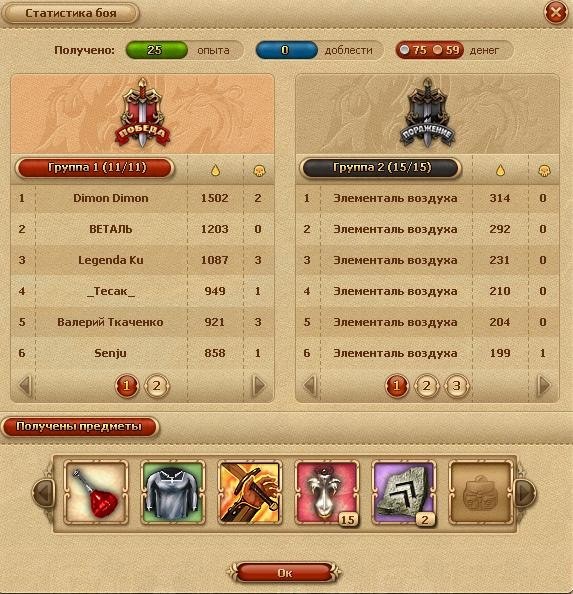Click the flaming sword strike item
This screenshot has height=594, width=573.
[250, 492]
